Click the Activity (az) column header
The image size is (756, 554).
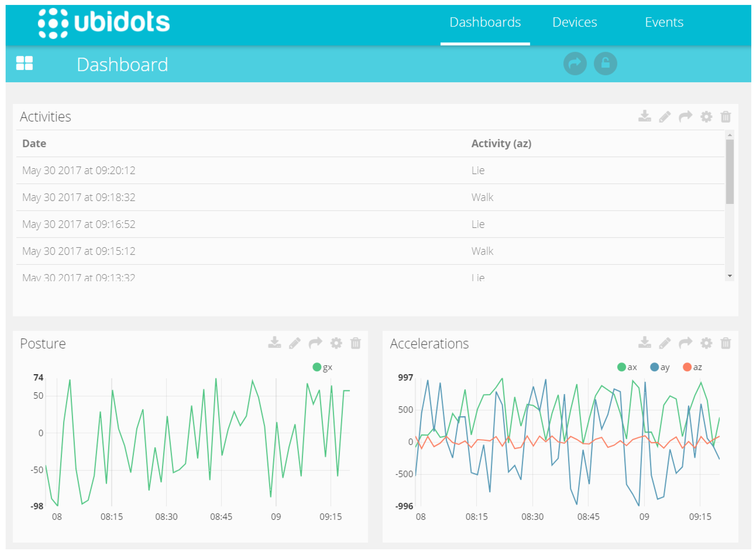click(501, 144)
